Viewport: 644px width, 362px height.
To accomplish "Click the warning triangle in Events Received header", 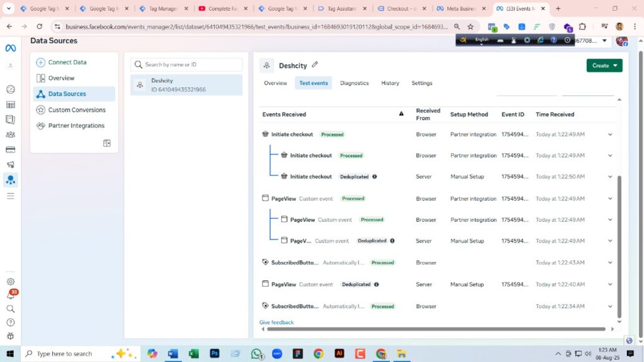I will click(x=401, y=114).
